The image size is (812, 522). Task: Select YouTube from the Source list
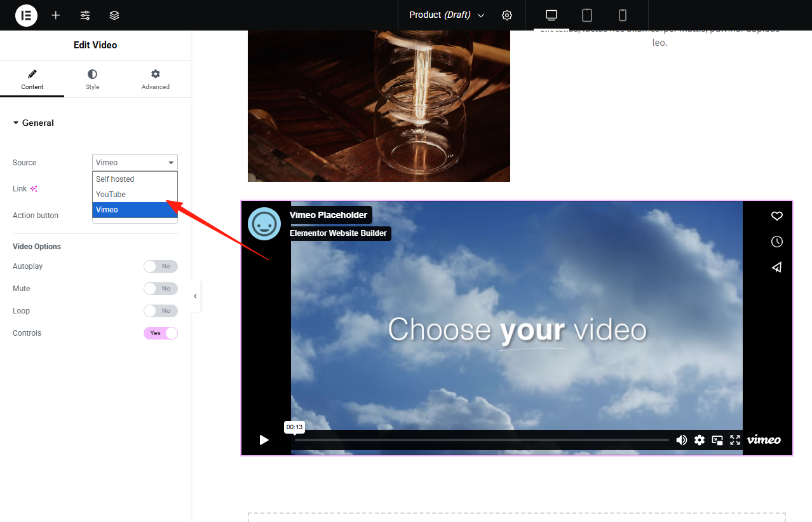tap(111, 195)
